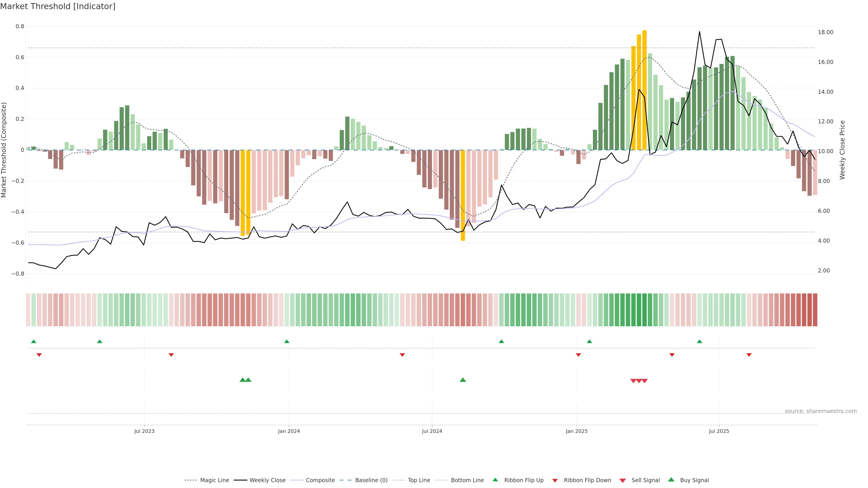Image resolution: width=868 pixels, height=488 pixels.
Task: Toggle the Composite legend entry
Action: coord(320,480)
